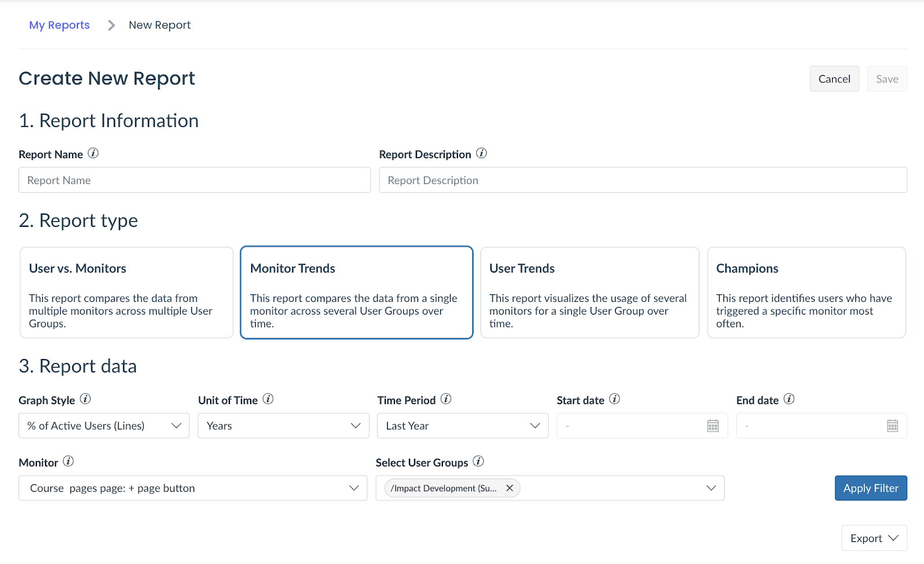Click the Select User Groups info icon
The image size is (924, 564).
478,461
